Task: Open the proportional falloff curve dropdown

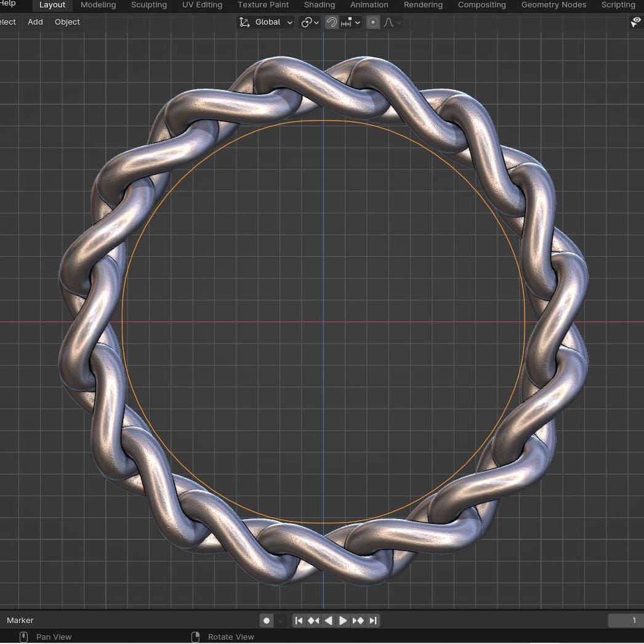Action: coord(392,22)
